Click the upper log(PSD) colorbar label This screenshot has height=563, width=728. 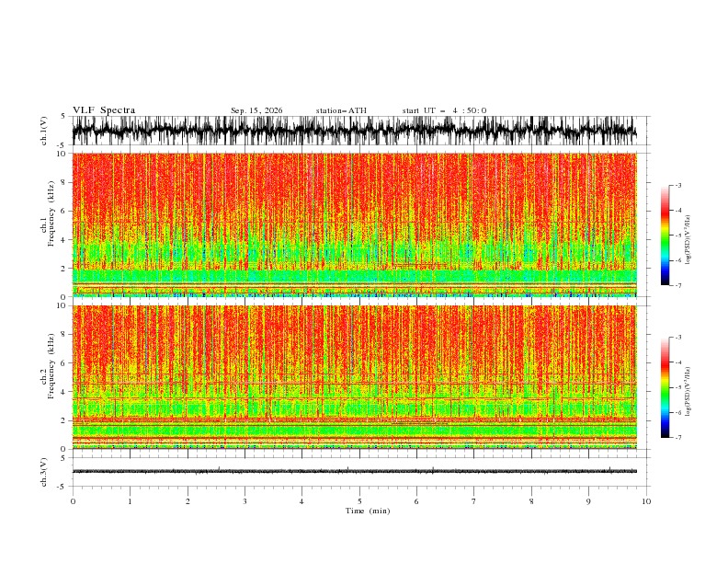click(x=688, y=240)
